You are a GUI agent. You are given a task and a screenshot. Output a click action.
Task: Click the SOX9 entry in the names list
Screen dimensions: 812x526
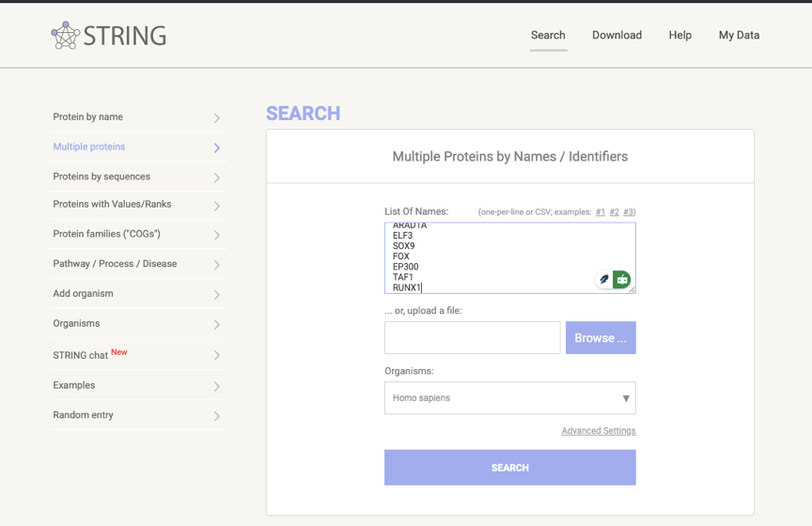(403, 246)
